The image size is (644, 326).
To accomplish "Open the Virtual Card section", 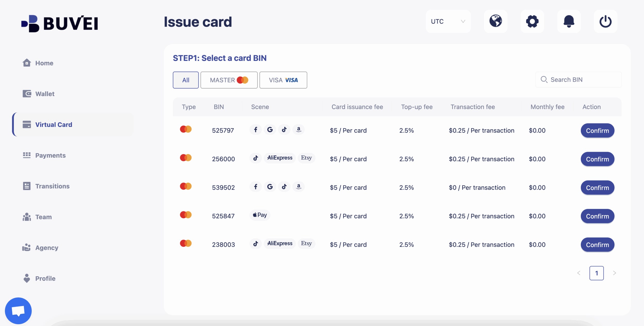I will (54, 124).
